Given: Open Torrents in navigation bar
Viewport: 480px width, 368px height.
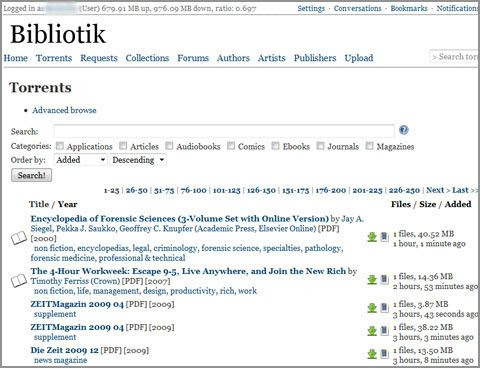Looking at the screenshot, I should 54,58.
